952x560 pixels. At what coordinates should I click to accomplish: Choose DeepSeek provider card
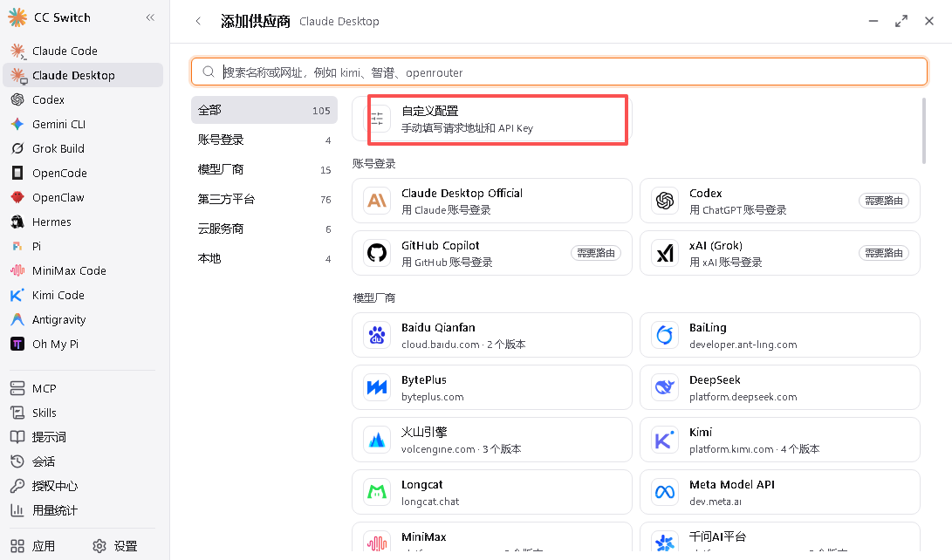point(779,387)
